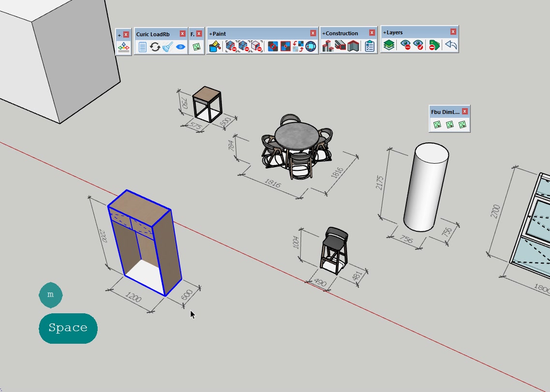Click the checker swap icon with red arrows
The height and width of the screenshot is (392, 550).
[298, 46]
